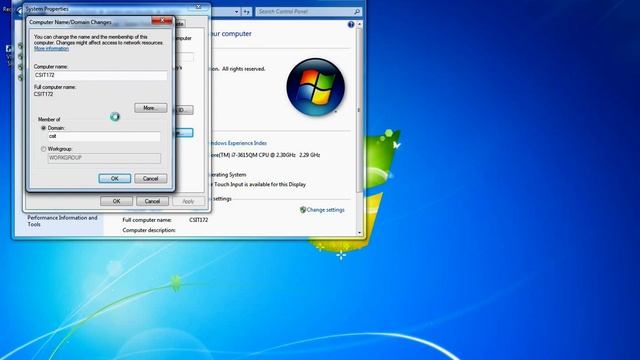Select the Workgroup radio button
Viewport: 640px width, 360px height.
click(44, 149)
